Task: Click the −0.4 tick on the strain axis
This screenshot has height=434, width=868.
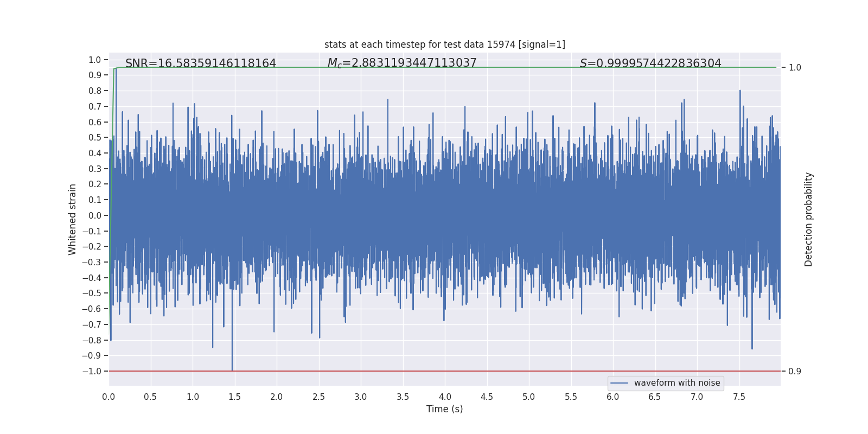Action: click(92, 278)
